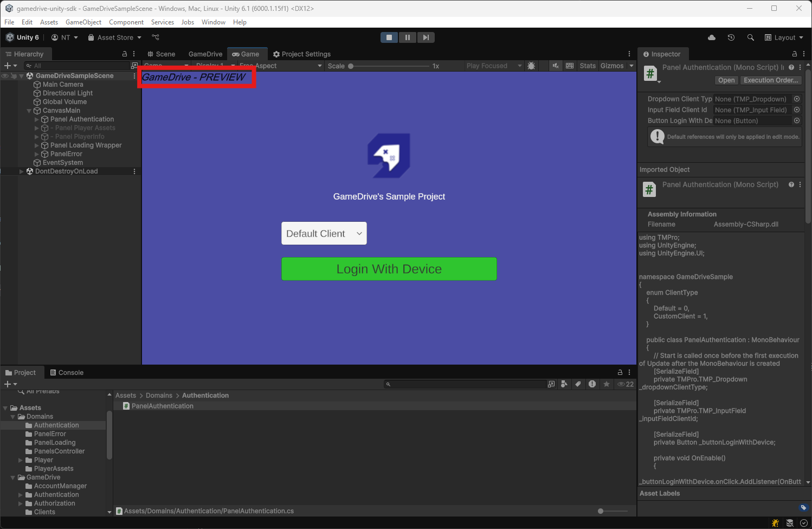
Task: Open version history via the clock icon
Action: [x=731, y=37]
